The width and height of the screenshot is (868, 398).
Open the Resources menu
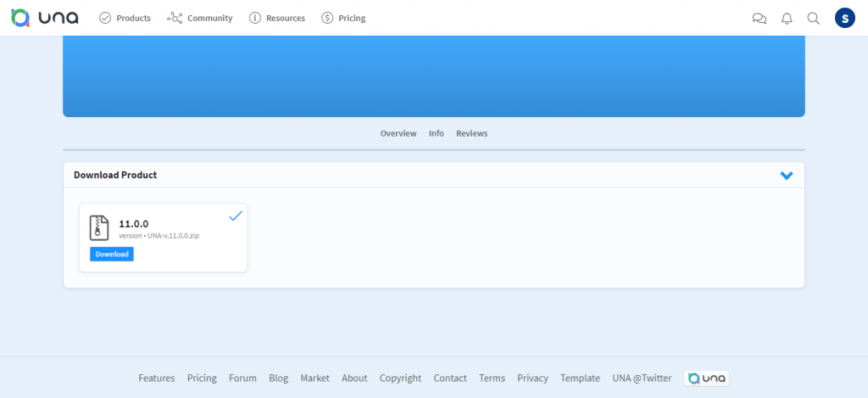[x=277, y=19]
